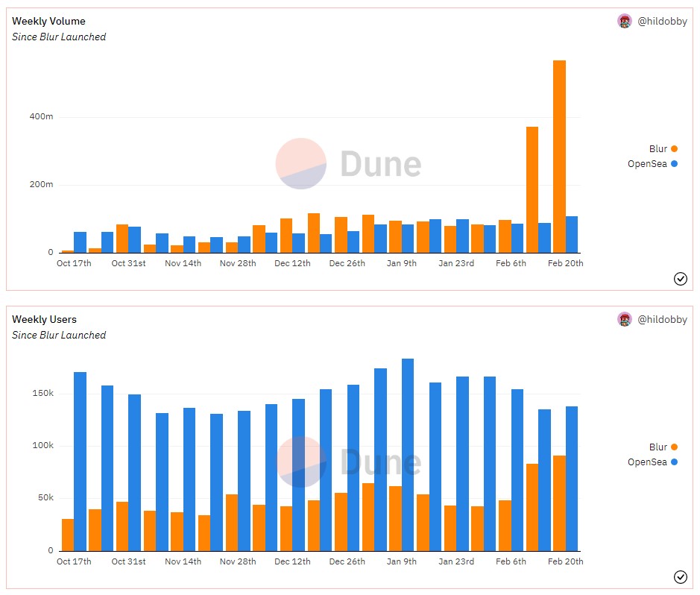This screenshot has height=595, width=700.
Task: Open @hildobby profile link on Weekly Volume
Action: pyautogui.click(x=662, y=21)
